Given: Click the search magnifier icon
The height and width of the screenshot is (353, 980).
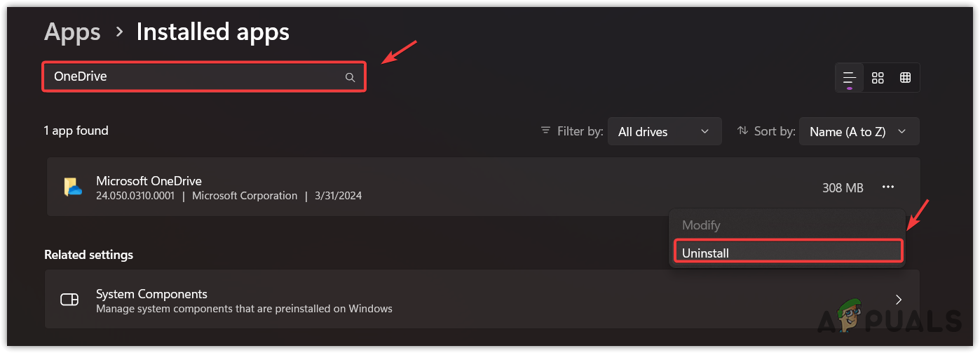Looking at the screenshot, I should point(350,77).
